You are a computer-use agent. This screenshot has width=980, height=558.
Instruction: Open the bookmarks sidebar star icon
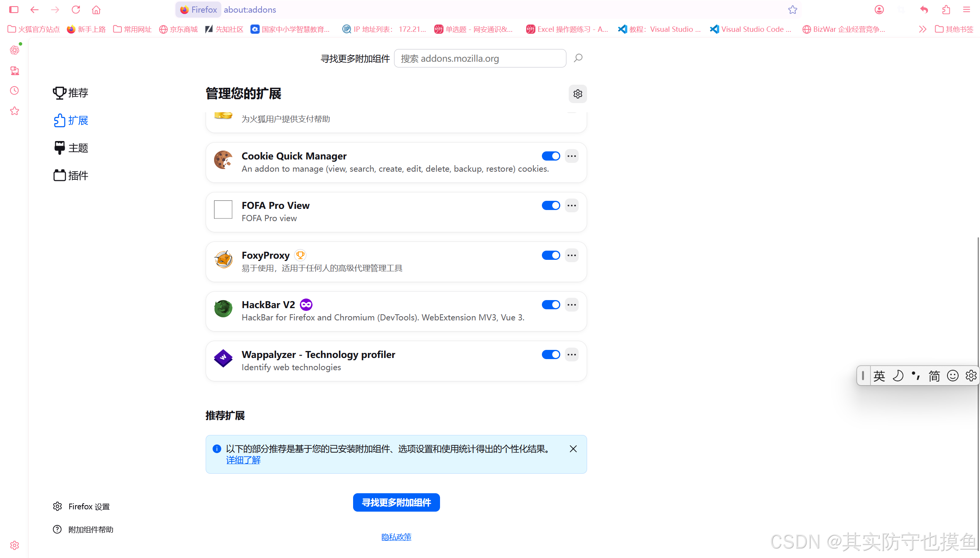click(x=15, y=111)
